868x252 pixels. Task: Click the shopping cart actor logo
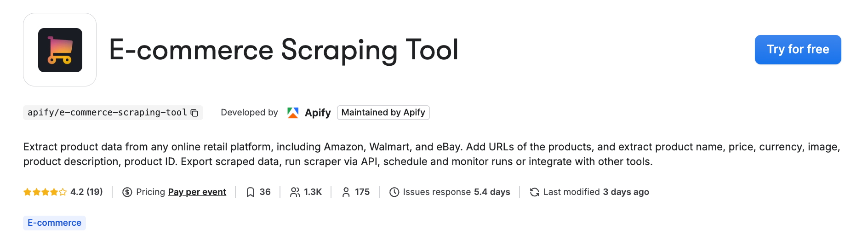click(x=60, y=50)
